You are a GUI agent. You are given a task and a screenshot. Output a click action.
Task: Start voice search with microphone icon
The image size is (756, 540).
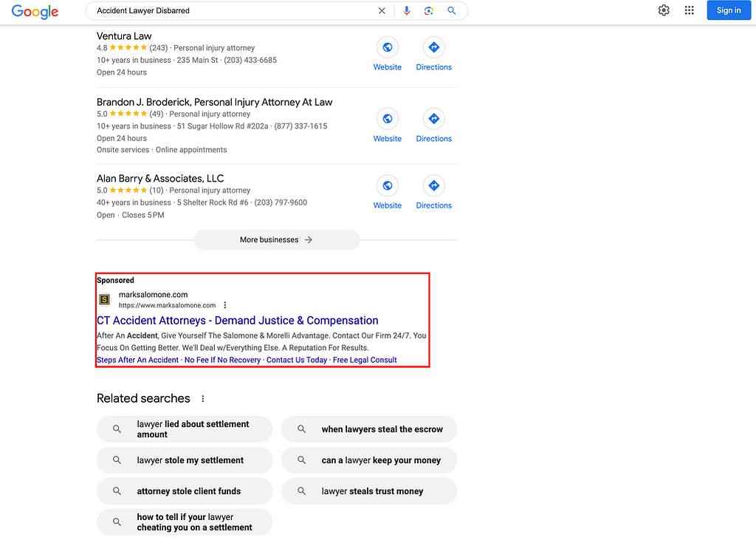pyautogui.click(x=407, y=10)
